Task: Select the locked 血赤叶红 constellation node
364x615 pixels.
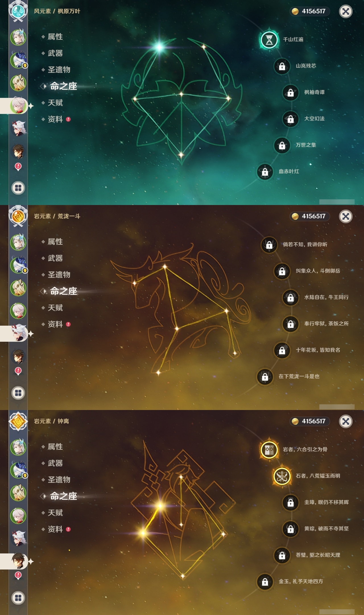Action: pyautogui.click(x=265, y=172)
